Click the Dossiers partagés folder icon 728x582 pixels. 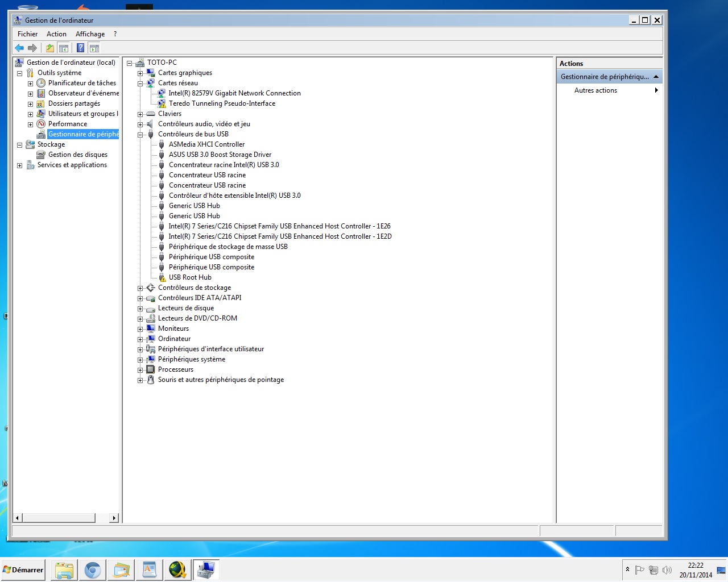pos(41,103)
